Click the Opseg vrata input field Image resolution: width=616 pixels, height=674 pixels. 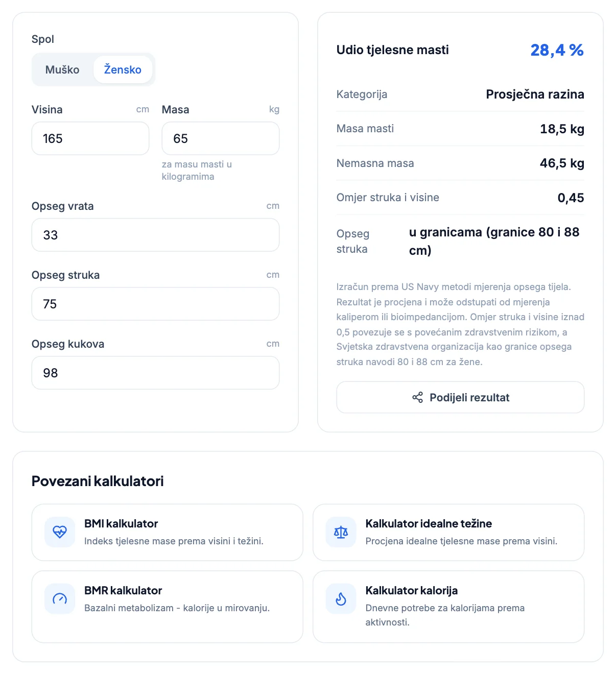tap(155, 235)
